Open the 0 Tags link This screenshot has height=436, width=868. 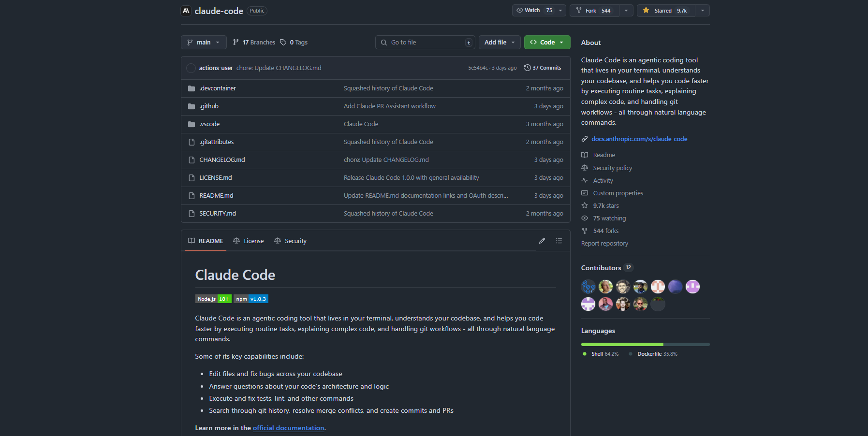(x=294, y=43)
